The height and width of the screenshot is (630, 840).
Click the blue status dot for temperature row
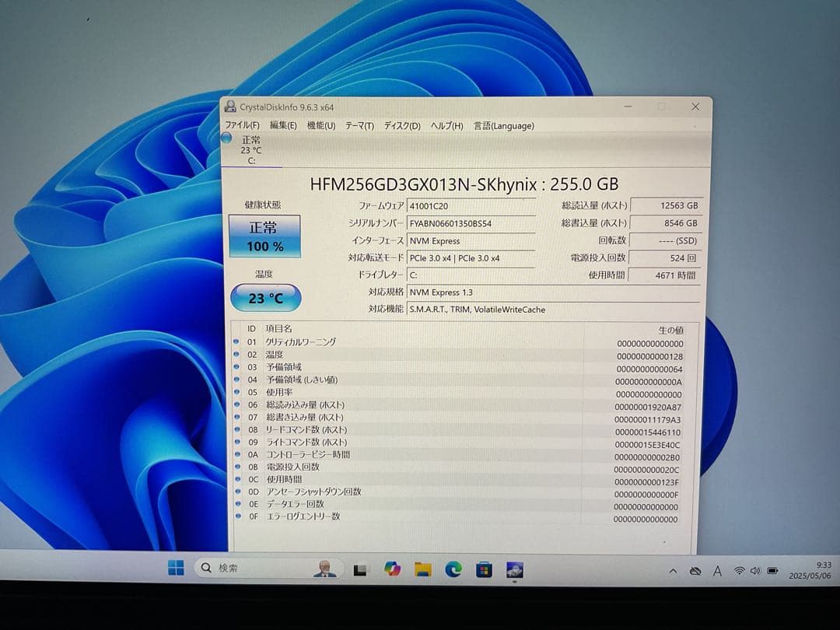coord(236,354)
